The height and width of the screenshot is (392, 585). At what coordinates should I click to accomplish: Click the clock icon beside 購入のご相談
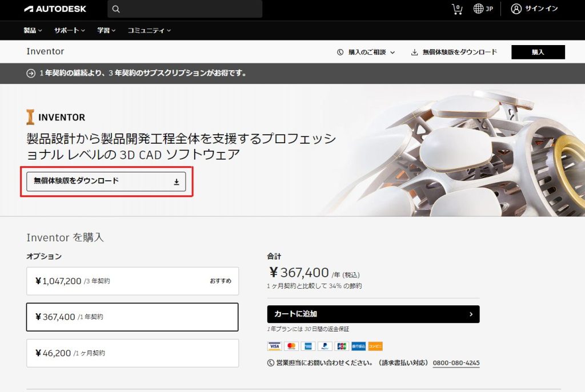pos(340,52)
